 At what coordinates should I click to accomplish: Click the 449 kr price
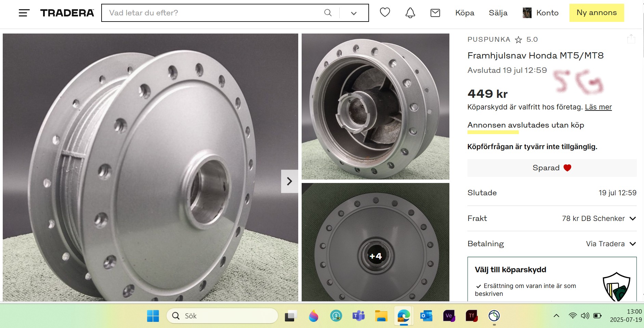488,94
